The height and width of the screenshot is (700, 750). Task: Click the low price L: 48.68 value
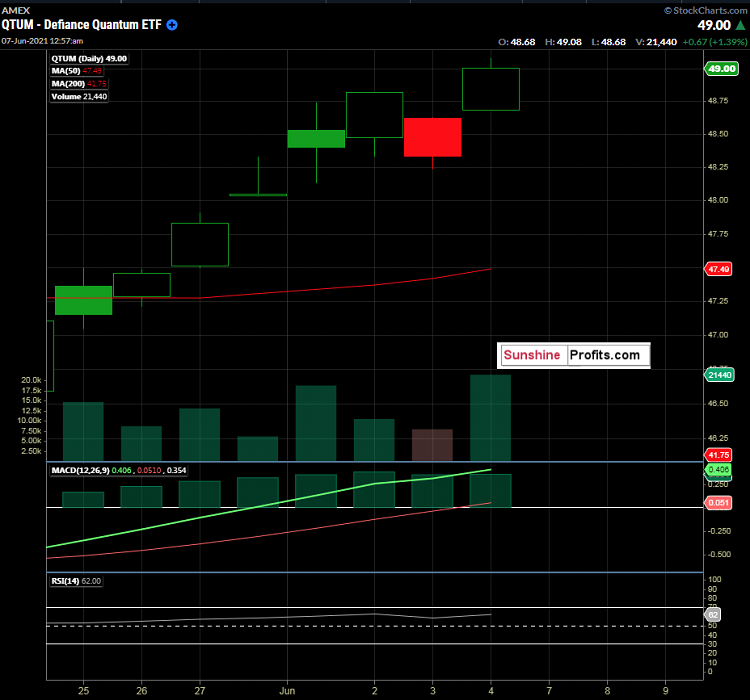point(608,42)
